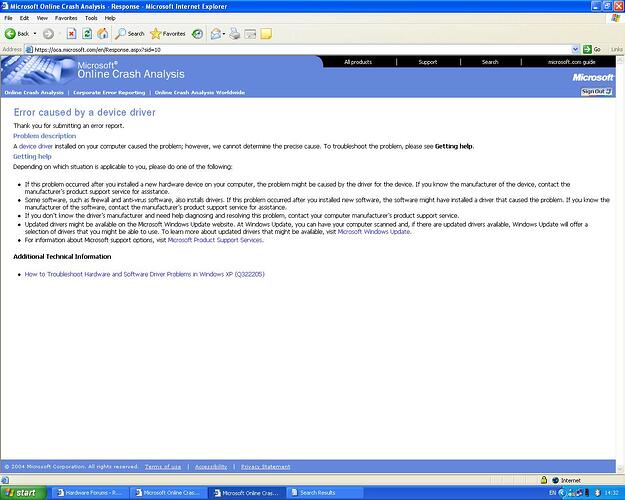
Task: Expand hidden tray icons with the arrow
Action: click(x=562, y=493)
